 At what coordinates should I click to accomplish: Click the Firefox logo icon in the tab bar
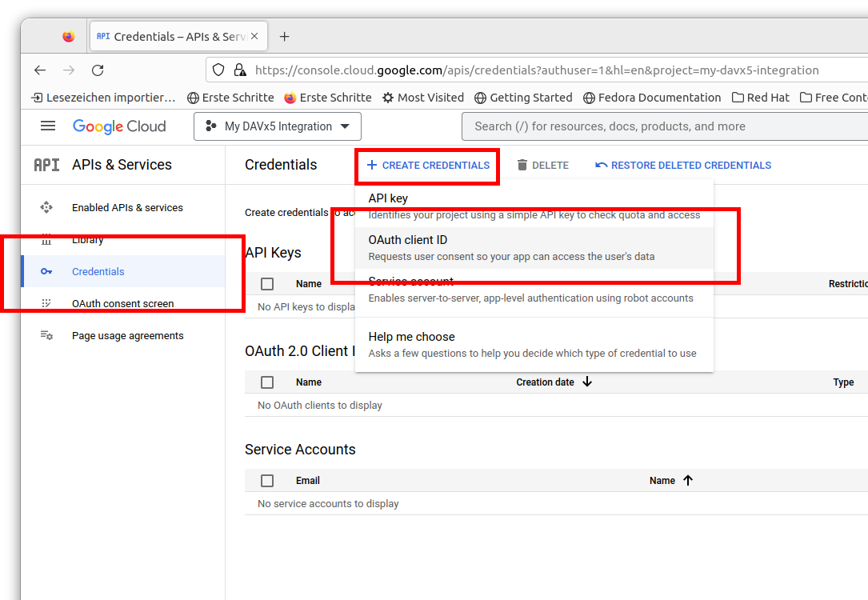click(69, 37)
